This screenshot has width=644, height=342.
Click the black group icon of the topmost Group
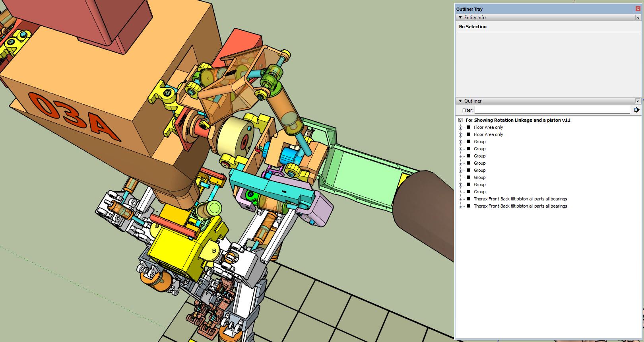pyautogui.click(x=468, y=142)
